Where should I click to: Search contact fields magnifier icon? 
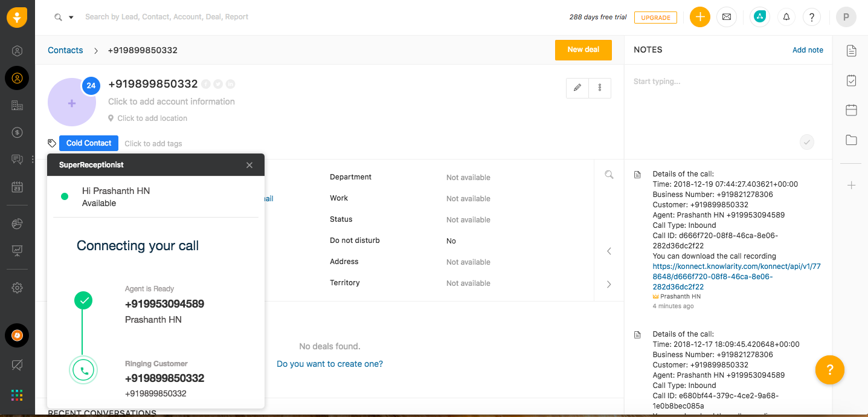coord(609,175)
